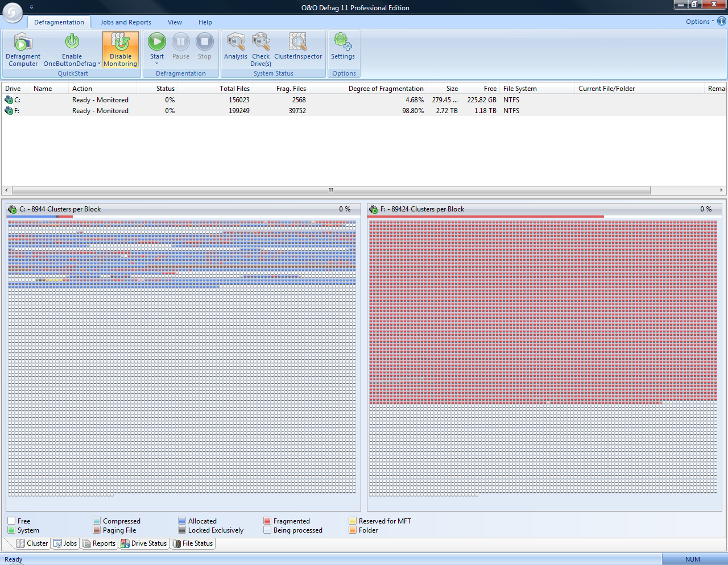Select the Jobs bottom tab
Image resolution: width=728 pixels, height=565 pixels.
(65, 543)
